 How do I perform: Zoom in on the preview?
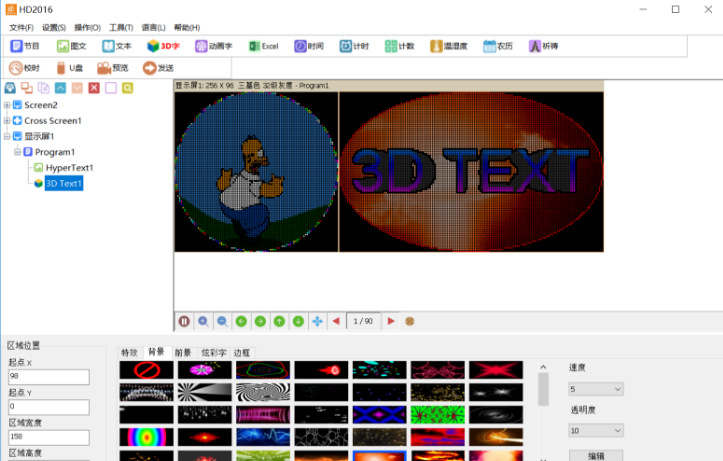(203, 321)
